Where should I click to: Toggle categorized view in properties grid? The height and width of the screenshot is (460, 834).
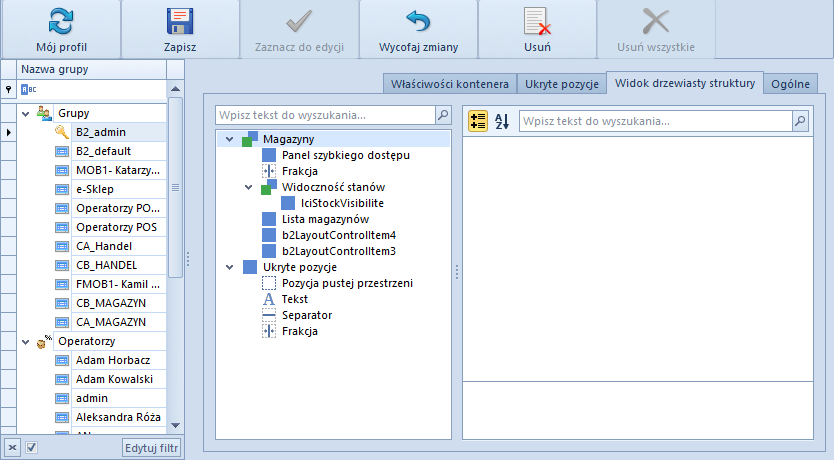[x=478, y=121]
